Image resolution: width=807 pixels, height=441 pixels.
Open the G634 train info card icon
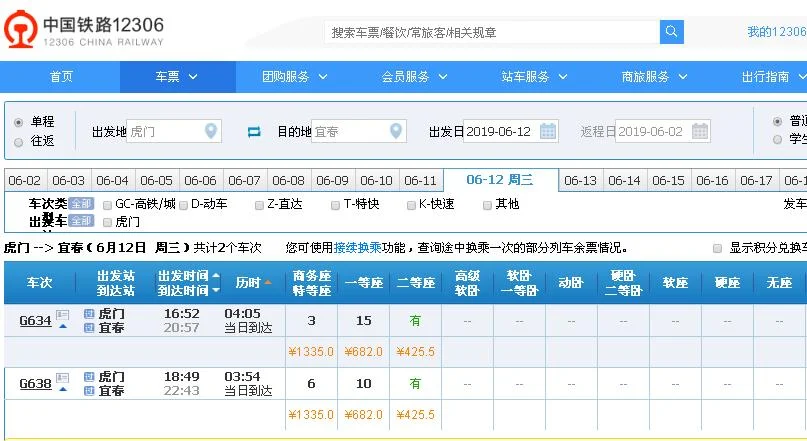tap(62, 314)
